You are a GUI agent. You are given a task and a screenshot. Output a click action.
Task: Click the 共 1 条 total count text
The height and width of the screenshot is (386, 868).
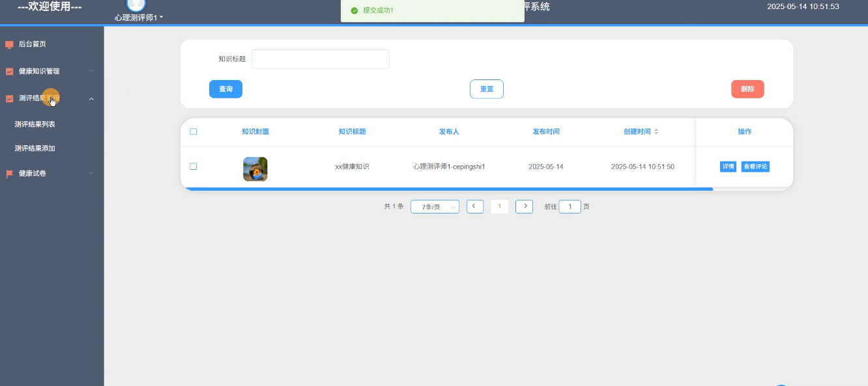coord(394,206)
